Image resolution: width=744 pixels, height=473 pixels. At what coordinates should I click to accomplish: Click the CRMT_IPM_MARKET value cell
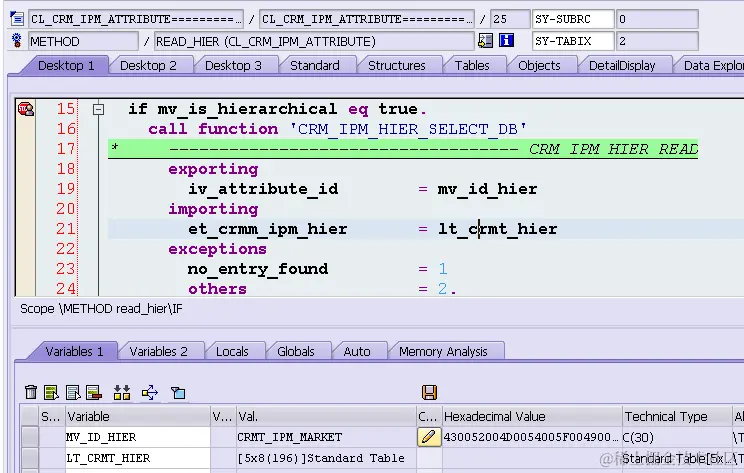pos(326,437)
